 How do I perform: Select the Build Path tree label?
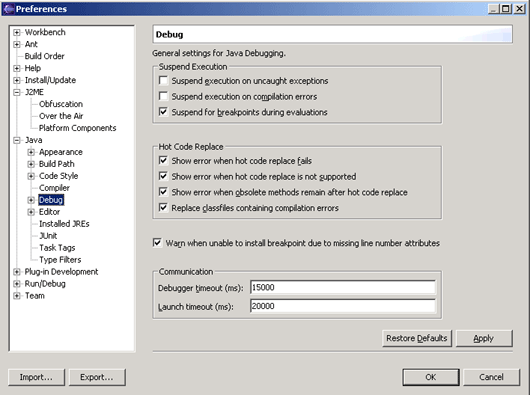(x=56, y=164)
